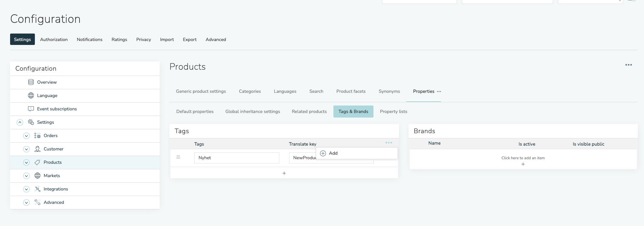Open Global inheritance settings sub-tab

coord(253,111)
